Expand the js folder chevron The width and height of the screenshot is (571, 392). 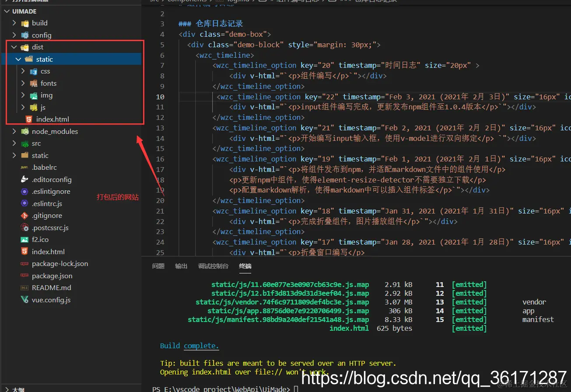(23, 108)
